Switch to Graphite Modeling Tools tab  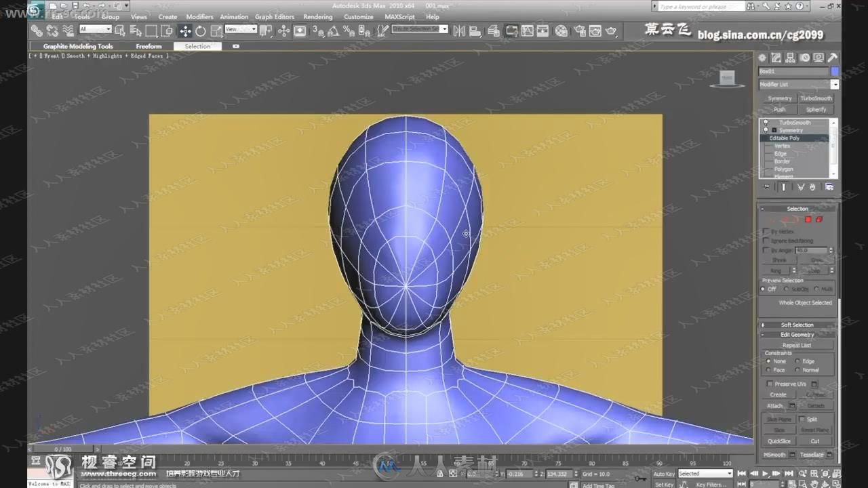click(78, 47)
